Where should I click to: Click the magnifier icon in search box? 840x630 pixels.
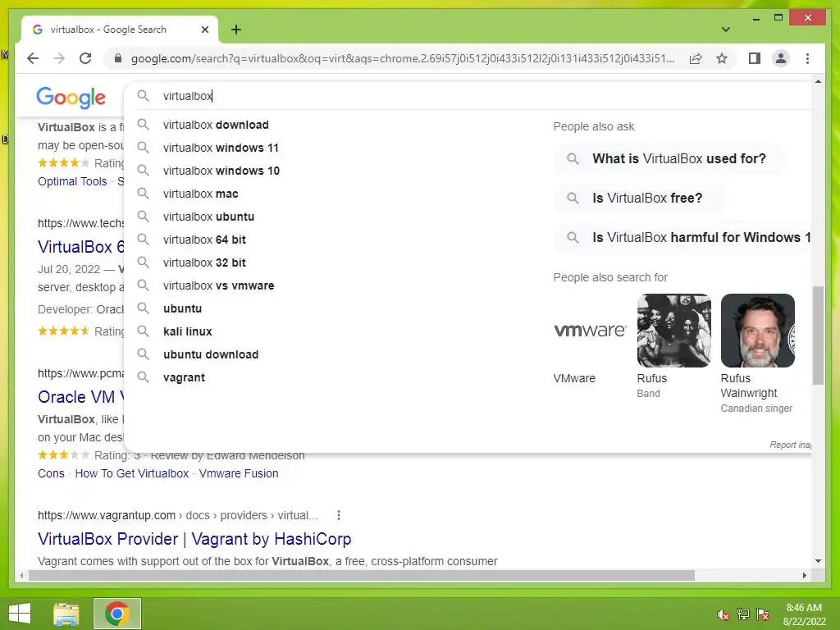click(143, 96)
